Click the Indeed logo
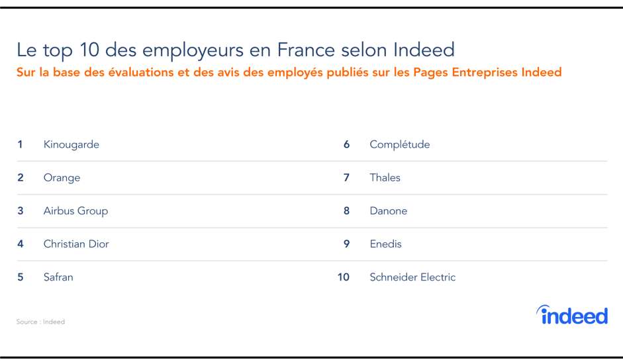This screenshot has height=364, width=623. 572,315
